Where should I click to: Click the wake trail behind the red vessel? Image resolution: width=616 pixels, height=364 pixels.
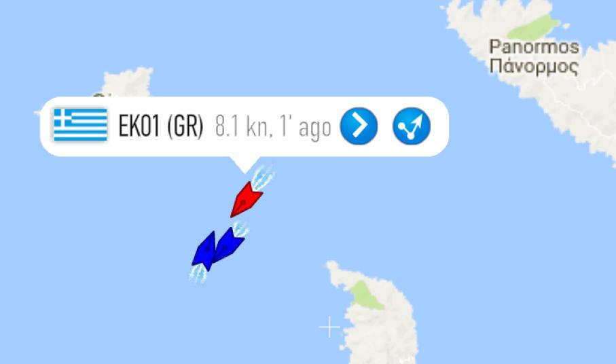(262, 177)
